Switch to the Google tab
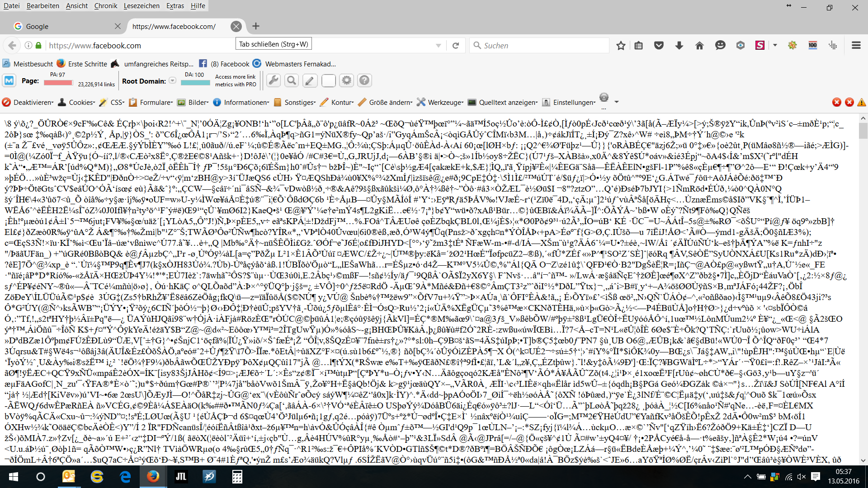868x488 pixels. [x=63, y=26]
